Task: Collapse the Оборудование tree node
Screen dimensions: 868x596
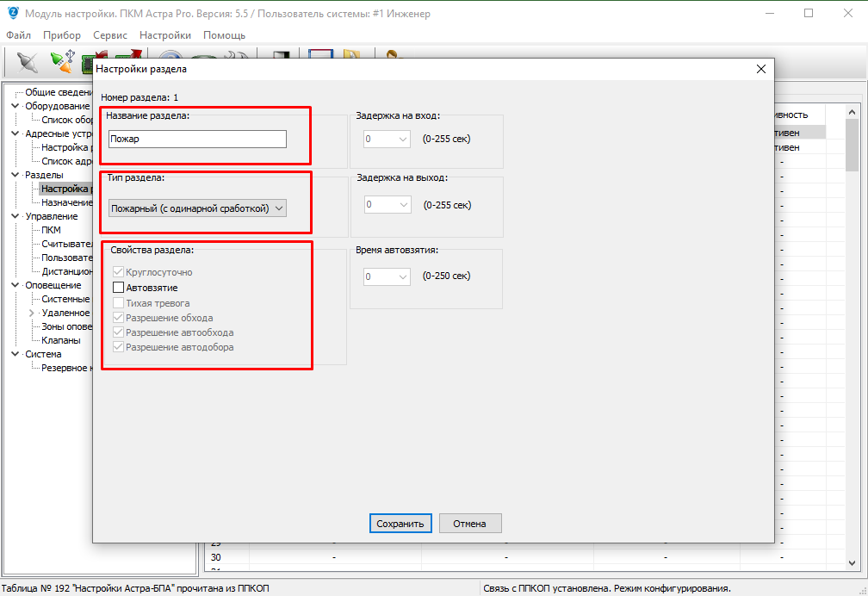Action: point(15,106)
